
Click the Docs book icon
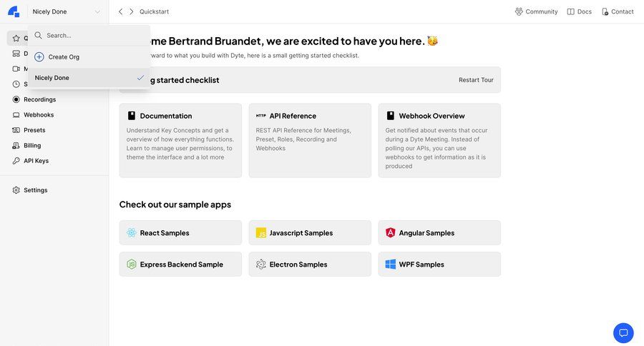(570, 11)
